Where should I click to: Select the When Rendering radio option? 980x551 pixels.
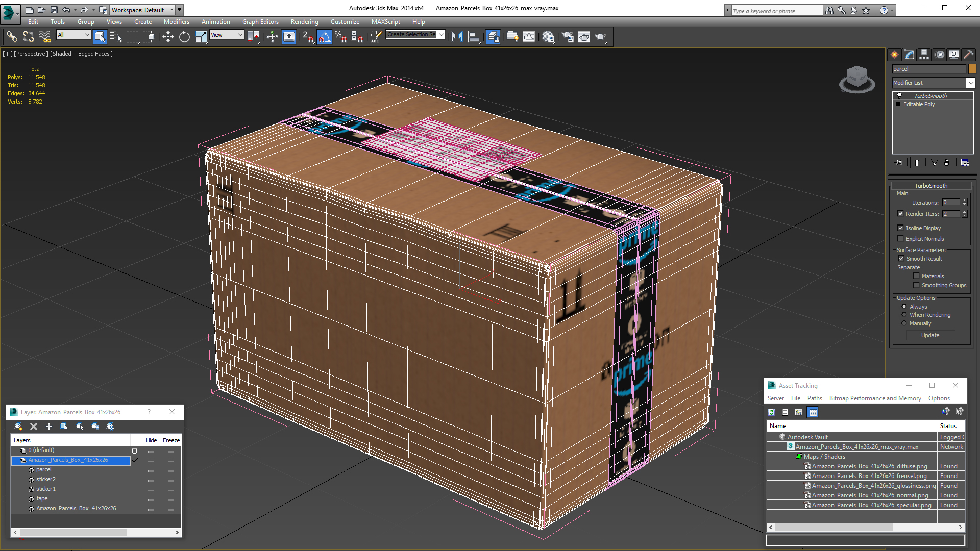click(904, 315)
